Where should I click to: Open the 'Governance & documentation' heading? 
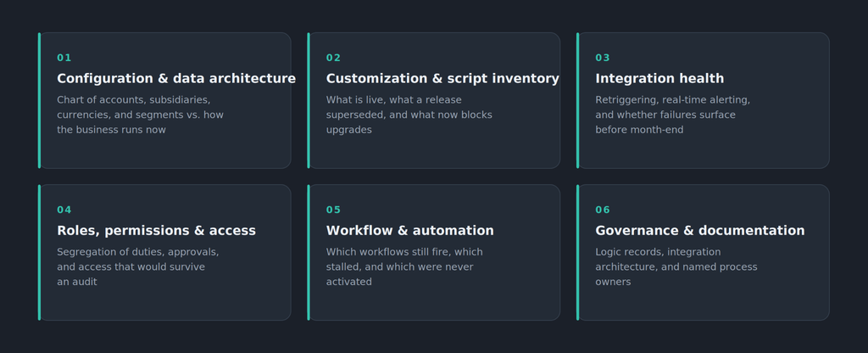pyautogui.click(x=699, y=231)
